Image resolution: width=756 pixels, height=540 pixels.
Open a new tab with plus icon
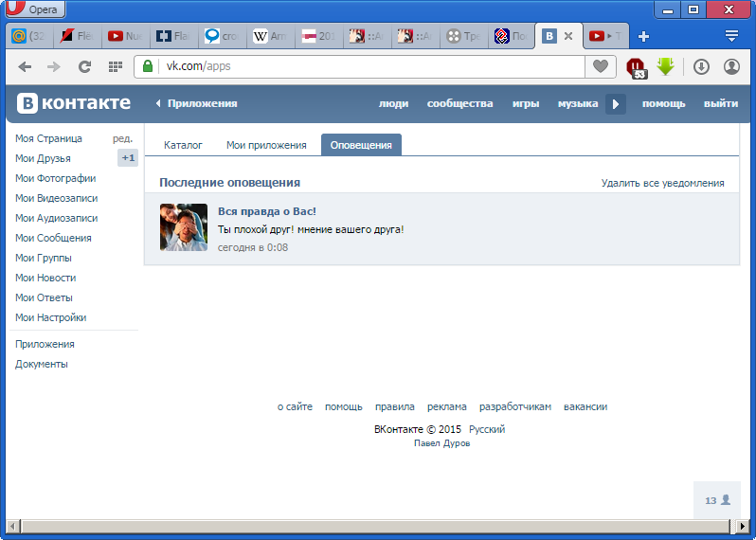[643, 36]
